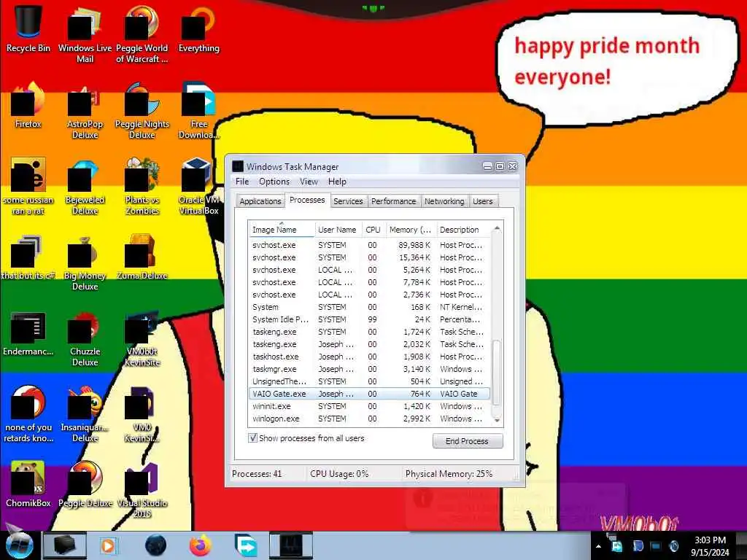747x560 pixels.
Task: Select the VAIO Gate.exe process row
Action: pyautogui.click(x=370, y=394)
